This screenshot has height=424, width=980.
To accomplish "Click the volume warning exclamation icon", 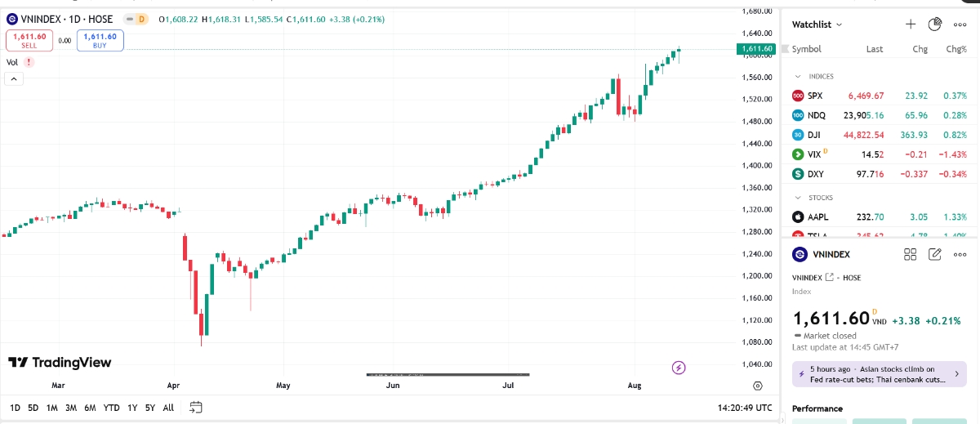I will coord(29,62).
